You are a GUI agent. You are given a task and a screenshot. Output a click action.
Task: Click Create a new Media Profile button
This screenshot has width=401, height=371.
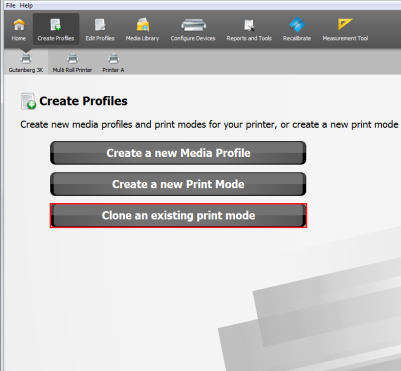pos(178,153)
